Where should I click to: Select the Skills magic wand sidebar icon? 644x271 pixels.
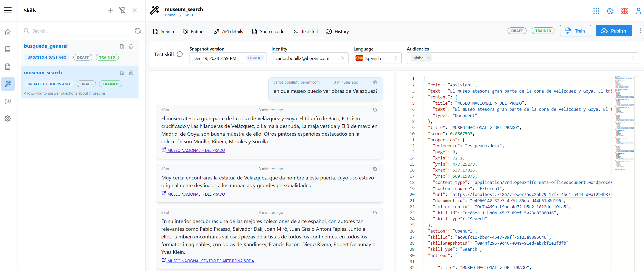point(8,84)
